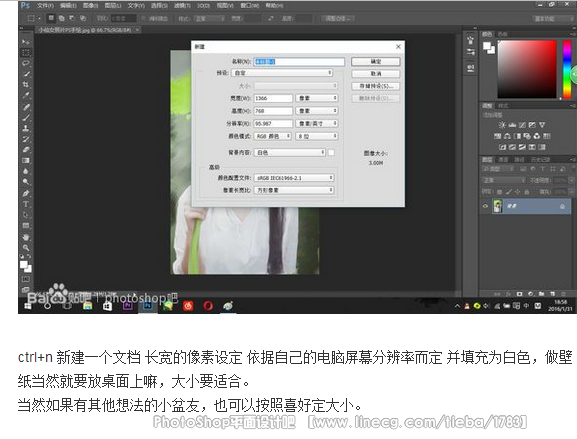Open the width unit dropdown
The width and height of the screenshot is (577, 439).
(317, 98)
